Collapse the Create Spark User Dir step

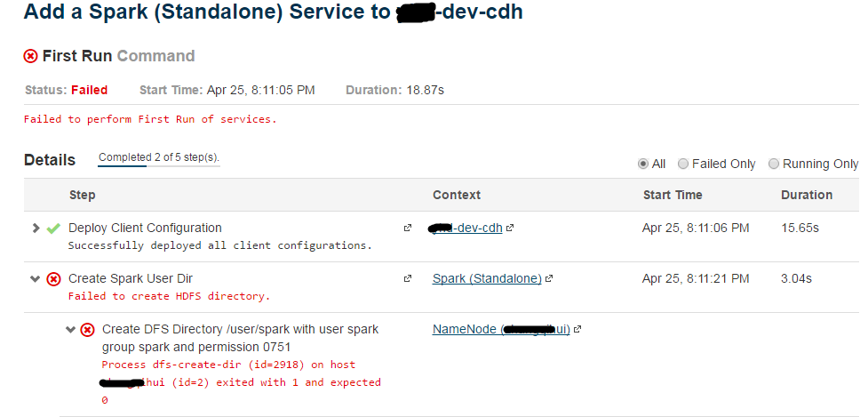(36, 279)
